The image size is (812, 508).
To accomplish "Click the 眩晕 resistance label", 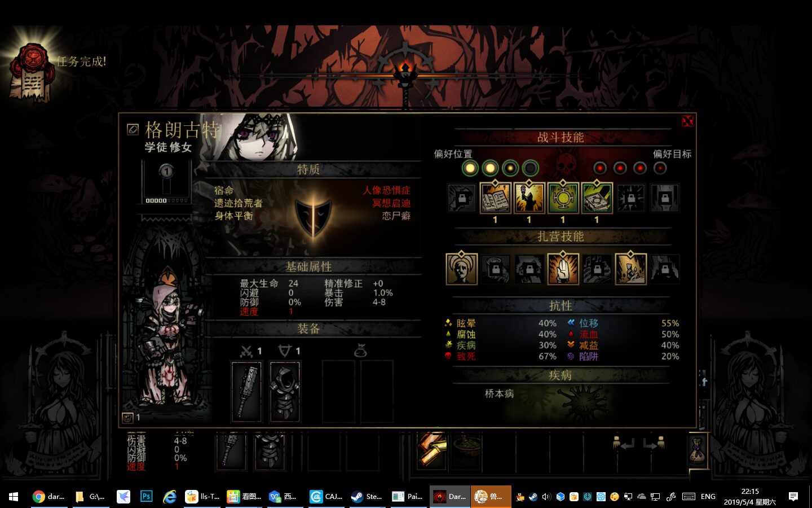I will coord(466,323).
